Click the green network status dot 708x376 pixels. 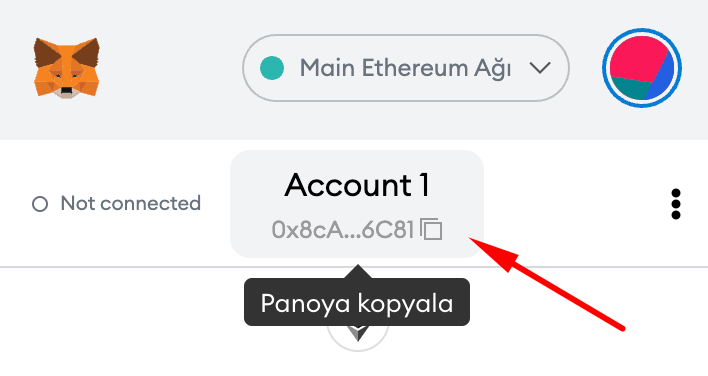[x=272, y=68]
